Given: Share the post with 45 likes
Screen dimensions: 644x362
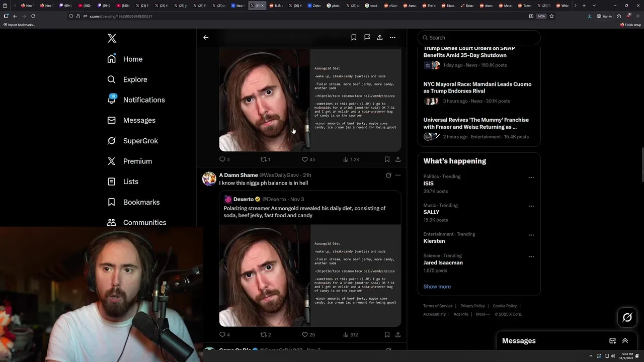Looking at the screenshot, I should coord(398,159).
